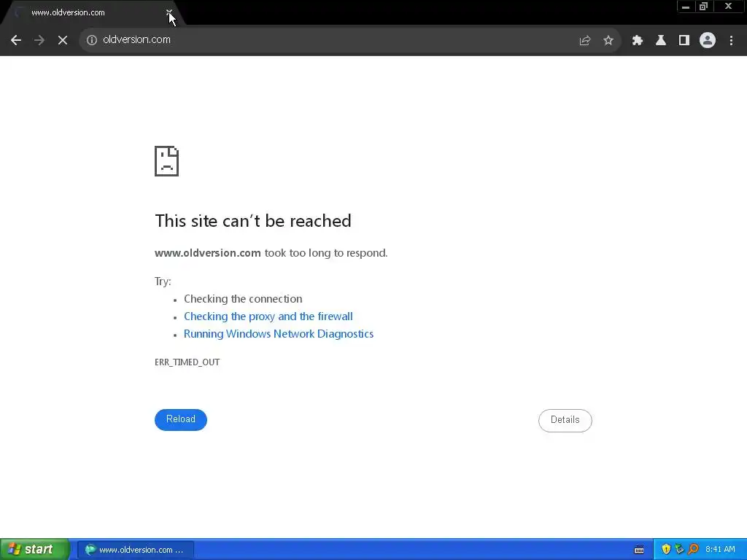Click the ERR_TIMED_OUT error code text
747x560 pixels.
(187, 362)
